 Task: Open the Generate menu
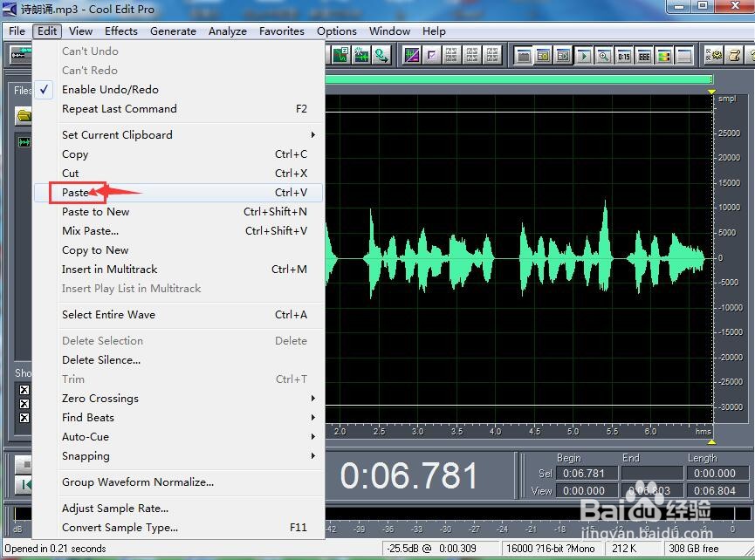point(173,31)
